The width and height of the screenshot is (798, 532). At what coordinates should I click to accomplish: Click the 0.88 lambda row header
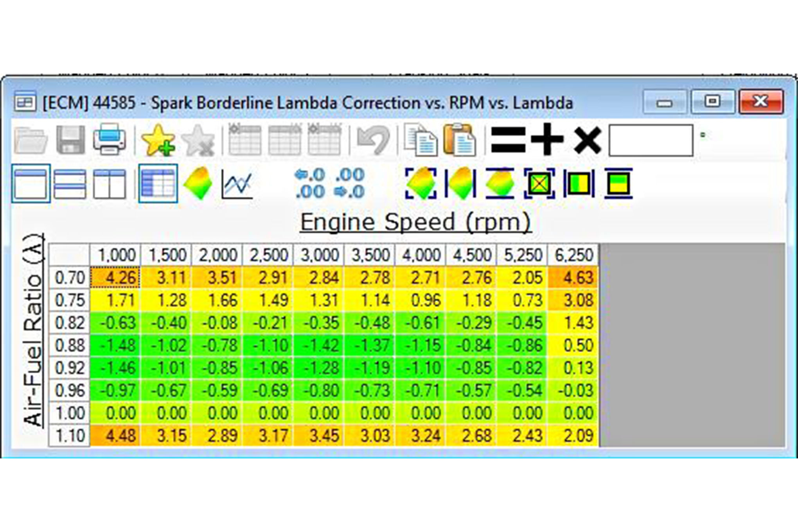pos(69,345)
